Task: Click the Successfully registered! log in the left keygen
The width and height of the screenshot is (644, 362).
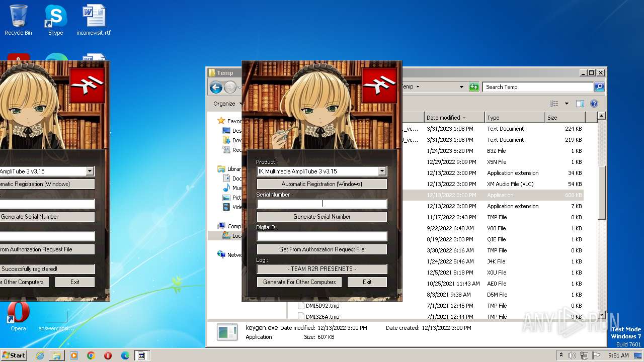Action: (47, 269)
